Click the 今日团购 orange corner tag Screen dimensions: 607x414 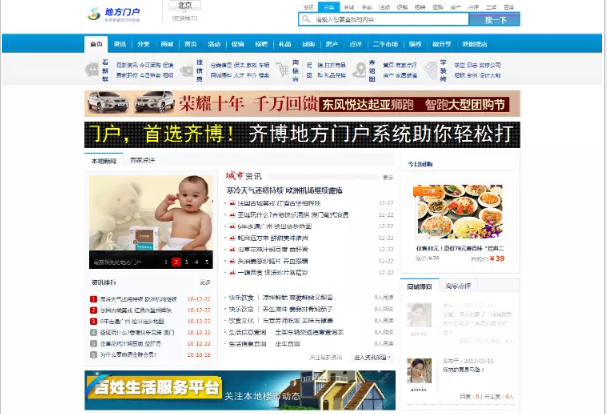(x=427, y=191)
